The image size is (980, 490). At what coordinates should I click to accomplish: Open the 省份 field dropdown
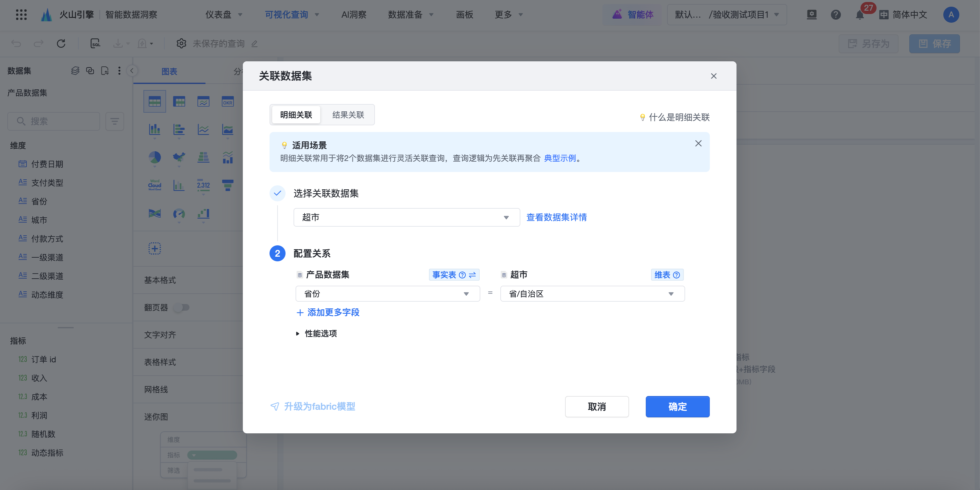pyautogui.click(x=387, y=294)
